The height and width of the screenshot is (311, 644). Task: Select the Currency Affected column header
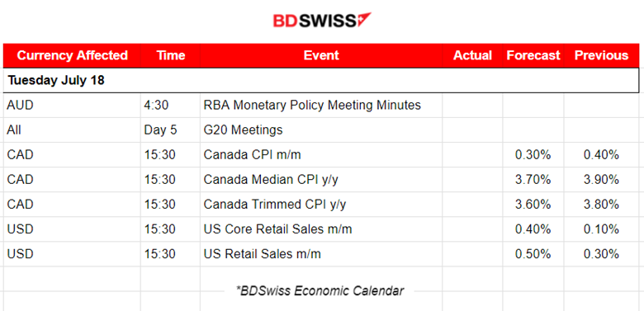72,55
